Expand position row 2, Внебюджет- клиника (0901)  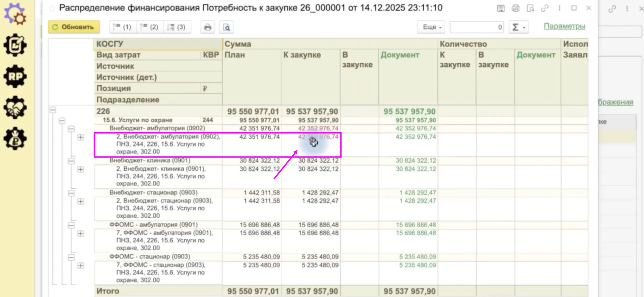[x=81, y=169]
